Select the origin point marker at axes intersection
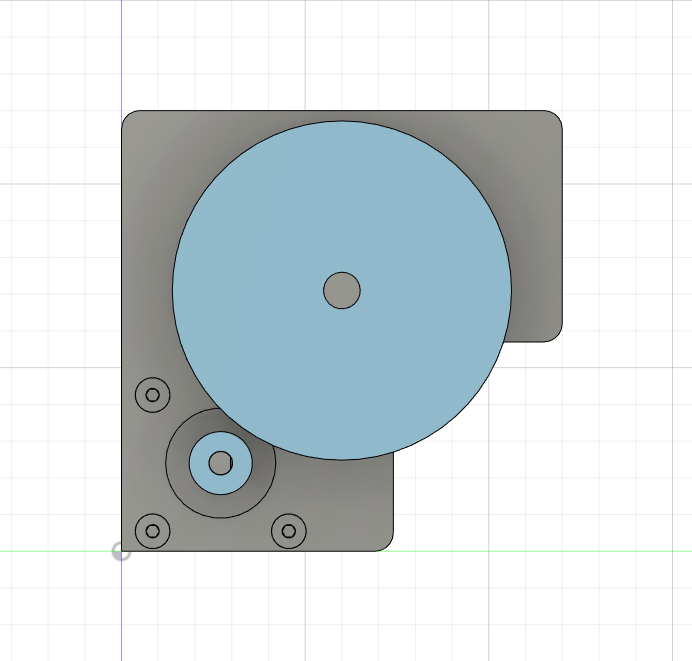692x661 pixels. 121,552
